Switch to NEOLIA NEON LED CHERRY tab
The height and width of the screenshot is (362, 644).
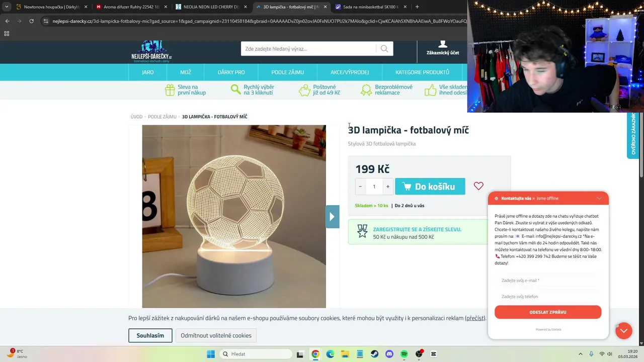[211, 7]
